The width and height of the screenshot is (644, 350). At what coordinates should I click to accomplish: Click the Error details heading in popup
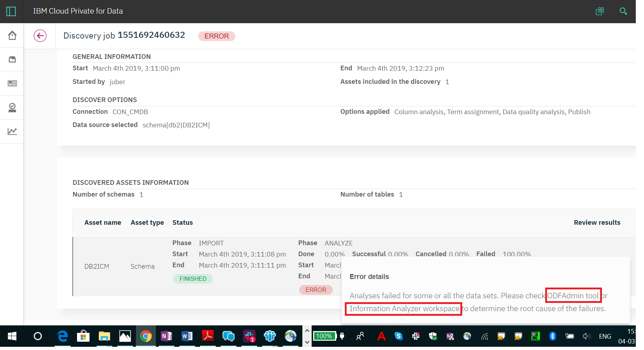coord(369,277)
